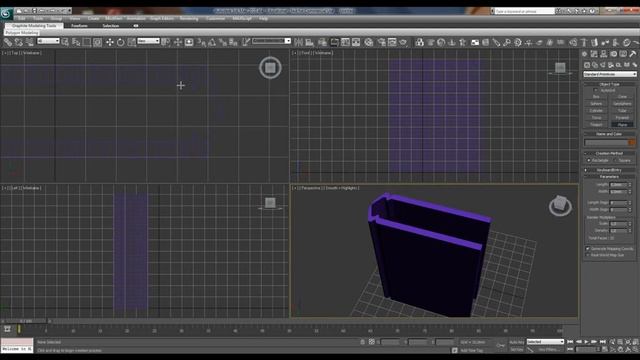Viewport: 640px width, 360px height.
Task: Enable the AutoGrid checkbox
Action: pyautogui.click(x=596, y=90)
